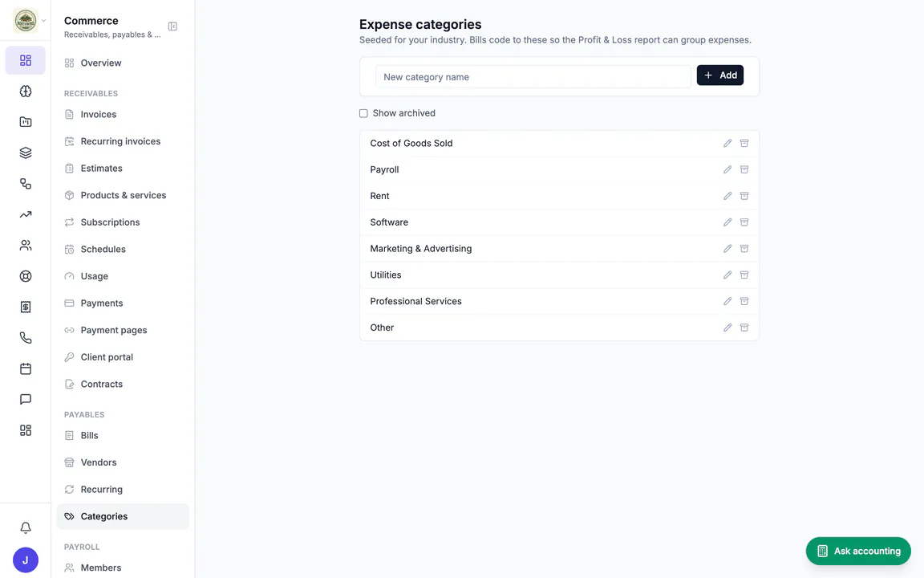Open Products & services
Viewport: 924px width, 578px height.
pyautogui.click(x=123, y=195)
